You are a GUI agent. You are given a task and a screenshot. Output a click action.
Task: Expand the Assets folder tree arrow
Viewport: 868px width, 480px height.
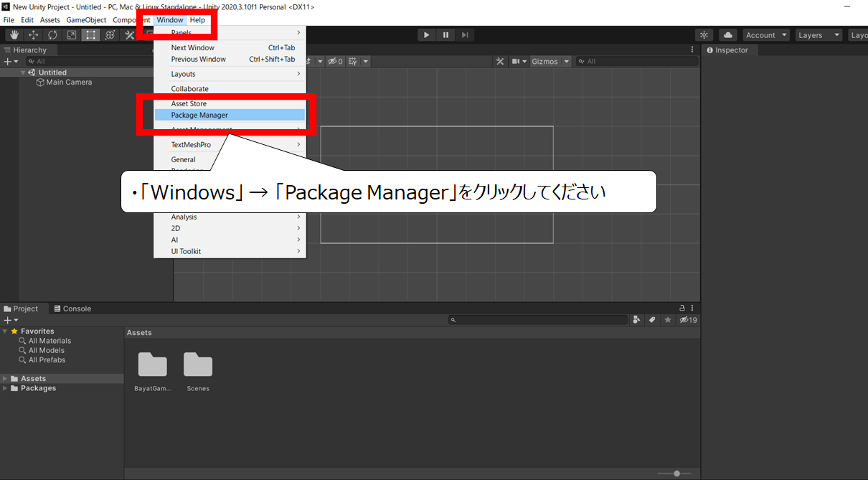tap(5, 379)
